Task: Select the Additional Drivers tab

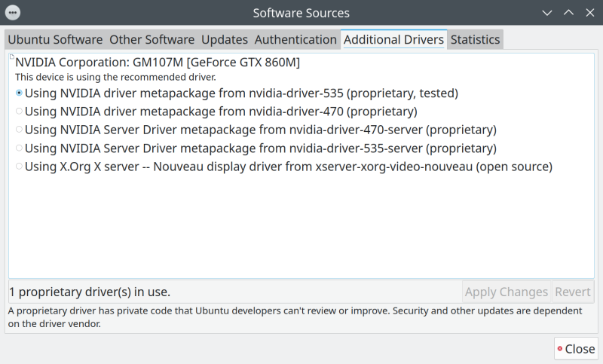Action: [x=393, y=40]
